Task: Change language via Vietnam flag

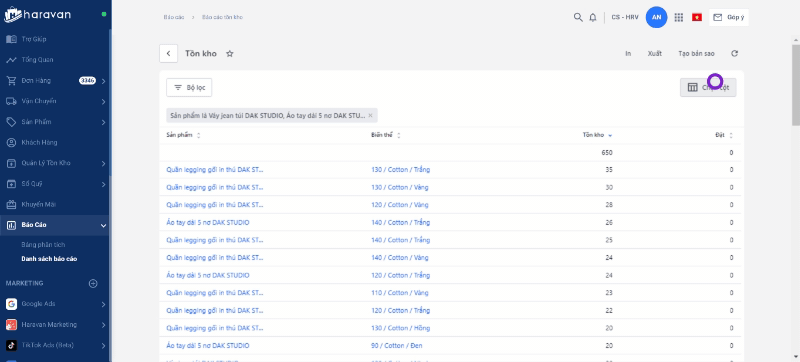Action: pos(696,17)
